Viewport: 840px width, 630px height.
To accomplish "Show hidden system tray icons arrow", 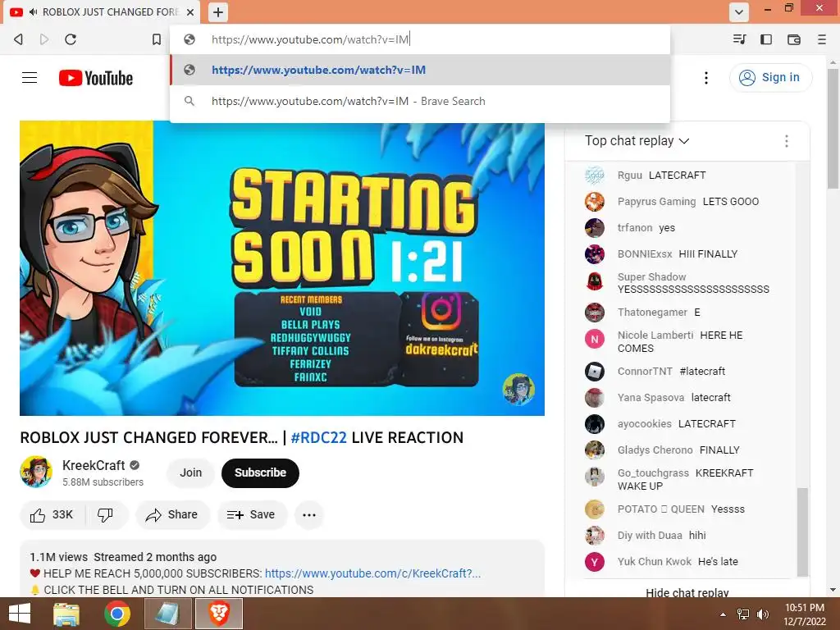I will tap(724, 614).
